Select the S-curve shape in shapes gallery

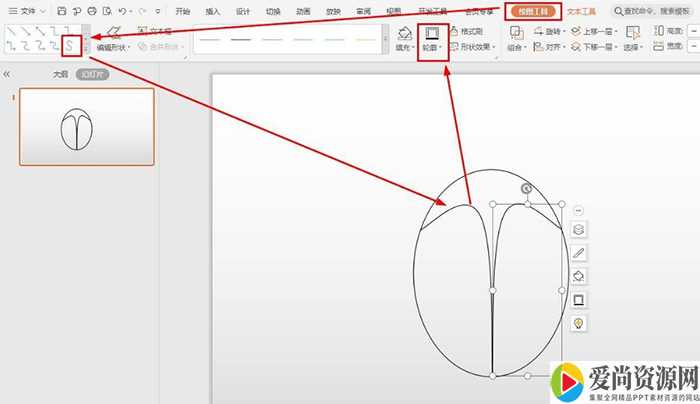69,46
